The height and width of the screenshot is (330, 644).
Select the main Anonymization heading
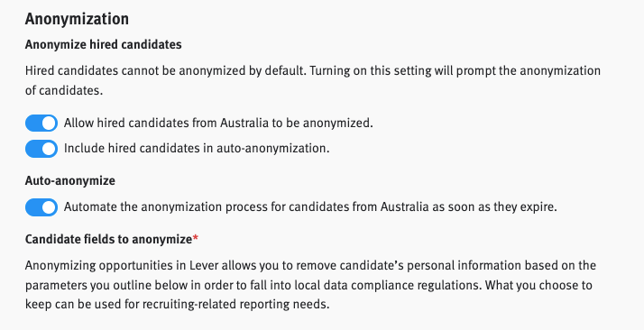77,19
